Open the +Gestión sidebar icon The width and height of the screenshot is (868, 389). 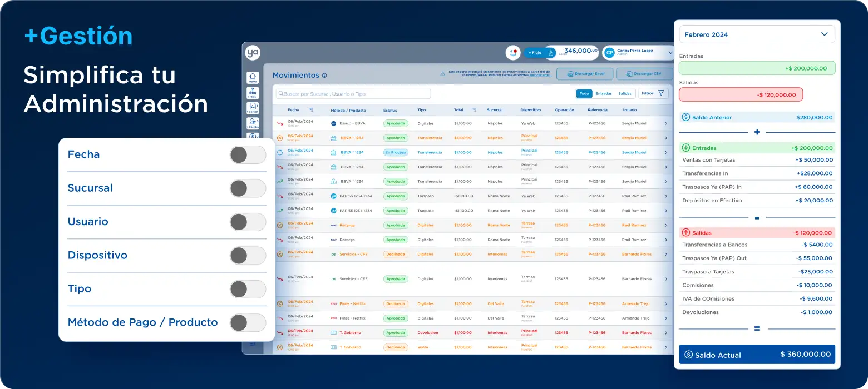253,108
